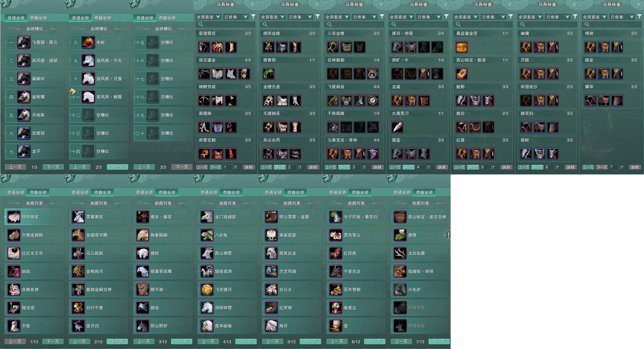The image size is (644, 349).
Task: Click search field above 幽骥 set
Action: tap(547, 24)
